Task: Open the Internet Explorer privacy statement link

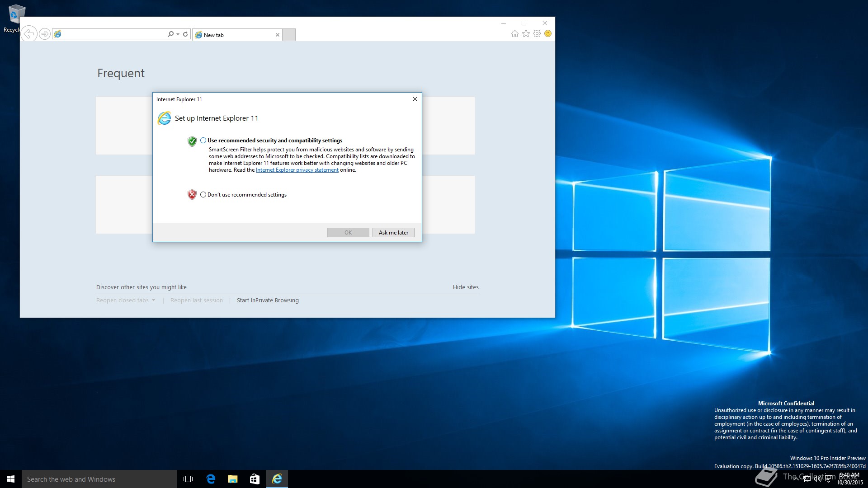Action: tap(297, 170)
